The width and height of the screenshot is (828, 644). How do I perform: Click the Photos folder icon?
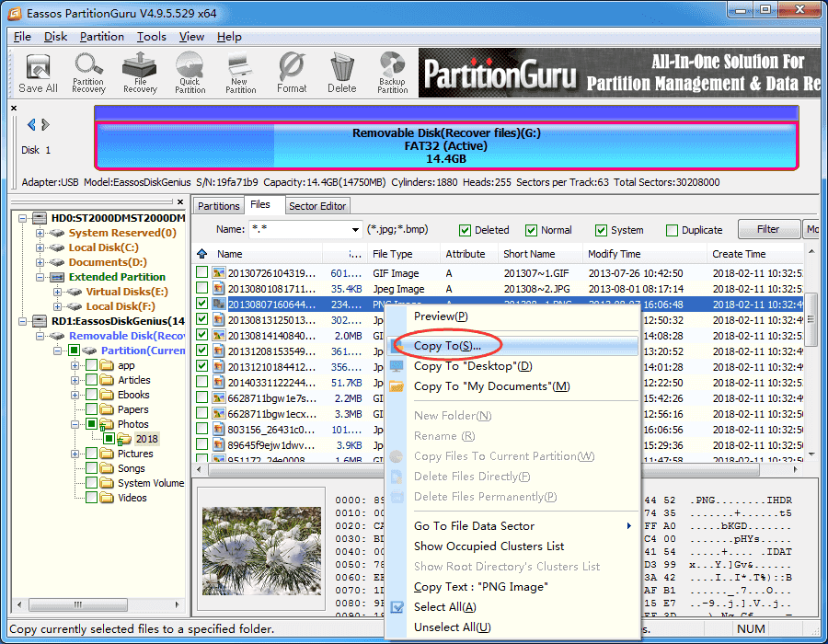click(x=107, y=424)
